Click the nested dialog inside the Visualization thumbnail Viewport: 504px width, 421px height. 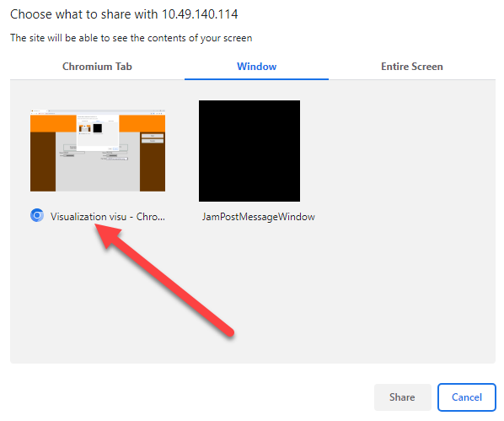(98, 132)
